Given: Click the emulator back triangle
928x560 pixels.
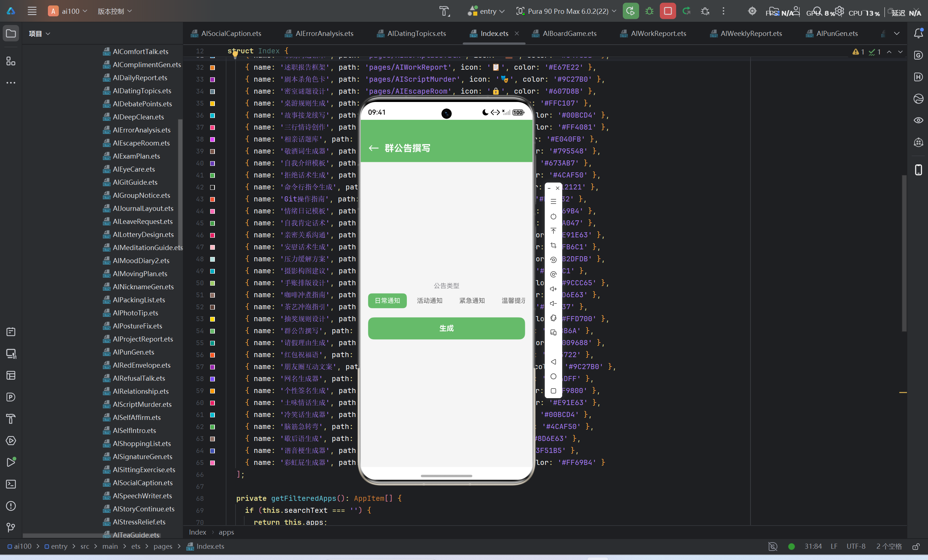Looking at the screenshot, I should 553,361.
